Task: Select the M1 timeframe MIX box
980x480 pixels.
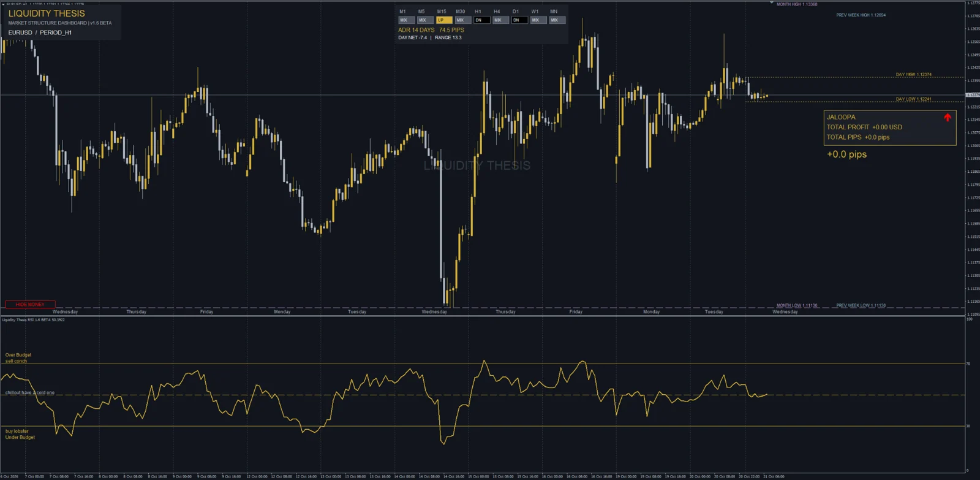Action: pos(406,20)
